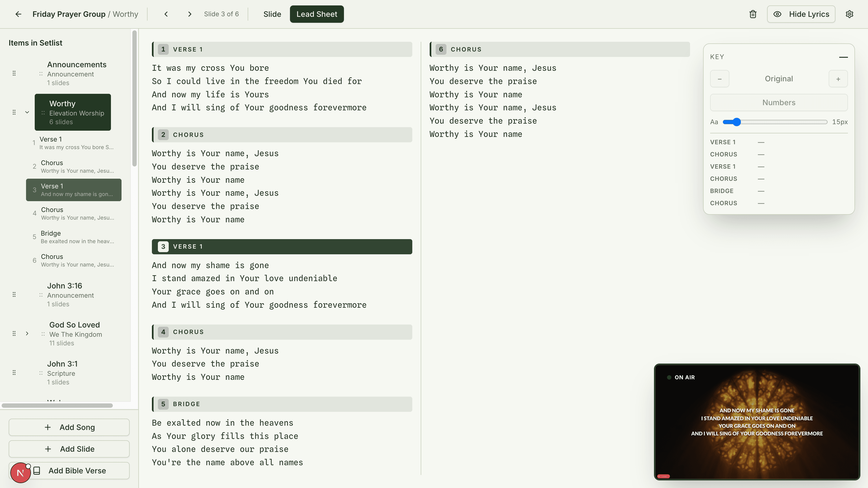Viewport: 868px width, 488px height.
Task: Grab the Worthy song drag handle
Action: (14, 112)
